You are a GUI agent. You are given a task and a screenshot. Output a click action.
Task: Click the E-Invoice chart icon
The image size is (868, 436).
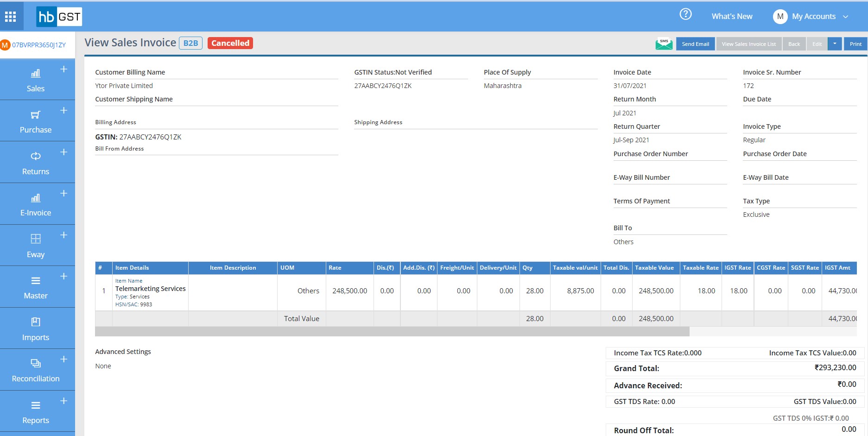(36, 198)
